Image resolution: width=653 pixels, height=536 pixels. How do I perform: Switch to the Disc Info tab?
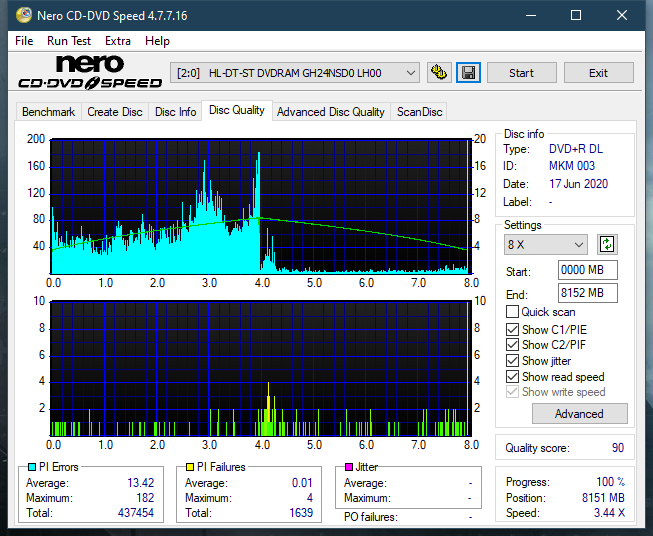click(175, 112)
